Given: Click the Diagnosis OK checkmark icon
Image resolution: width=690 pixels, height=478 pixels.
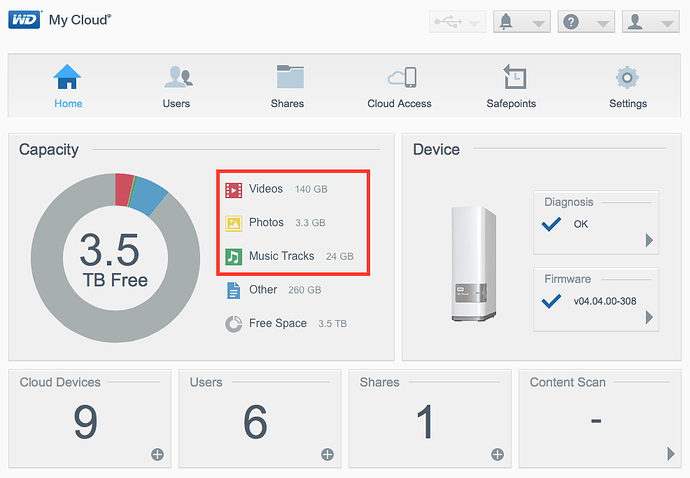Looking at the screenshot, I should tap(551, 224).
